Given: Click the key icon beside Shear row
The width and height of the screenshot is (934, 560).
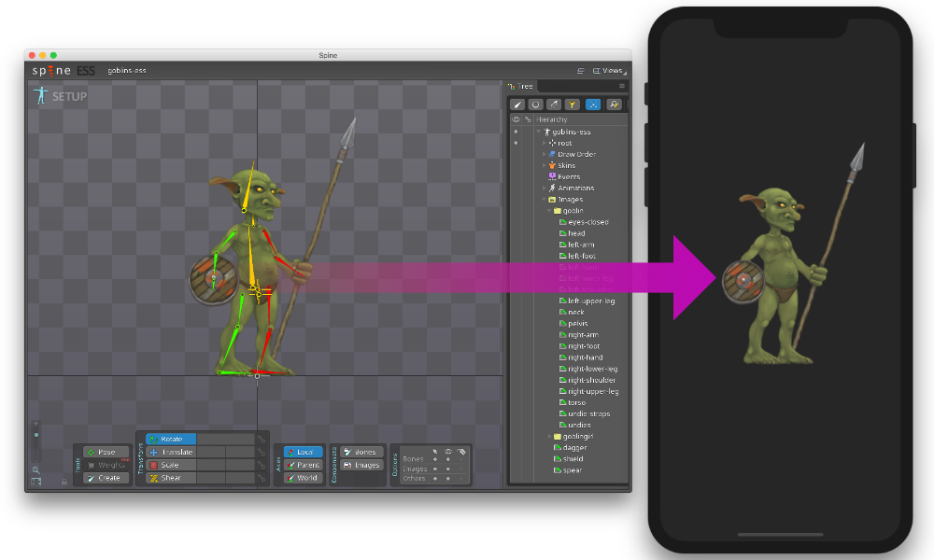Looking at the screenshot, I should (262, 478).
